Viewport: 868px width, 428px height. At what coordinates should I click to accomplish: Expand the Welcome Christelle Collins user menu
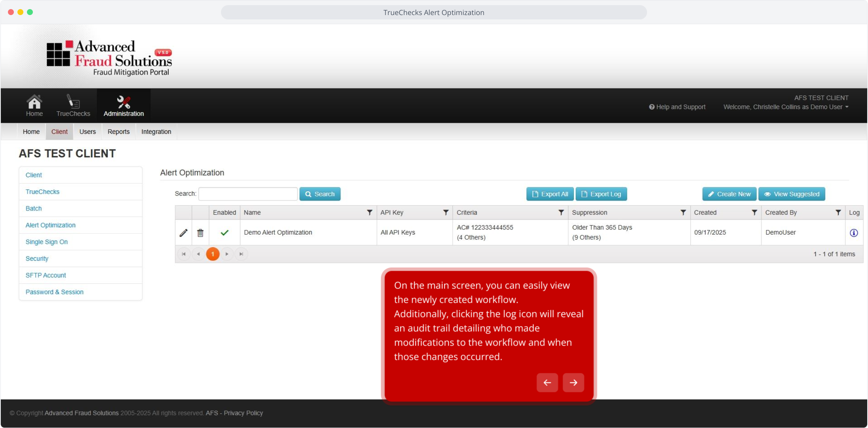point(786,107)
